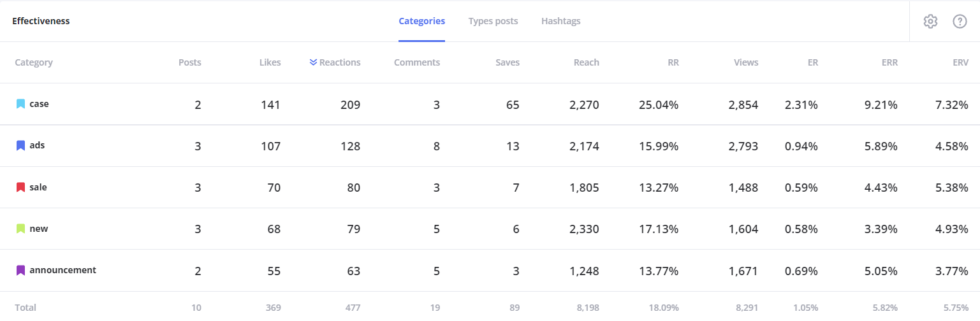Viewport: 980px width, 321px height.
Task: Click the sort arrow beside Reactions
Action: tap(313, 62)
